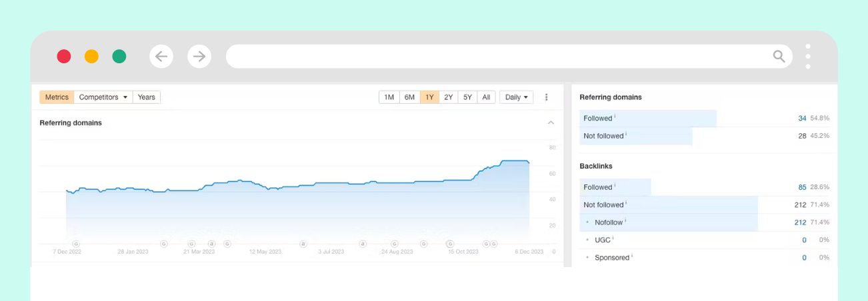Set chart range to 5Y
This screenshot has width=868, height=301.
pos(468,97)
